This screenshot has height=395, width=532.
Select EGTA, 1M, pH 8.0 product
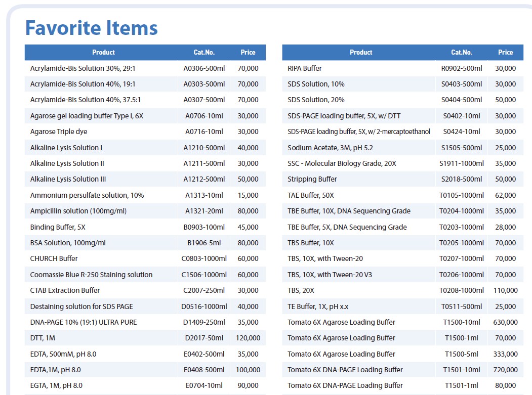[56, 385]
